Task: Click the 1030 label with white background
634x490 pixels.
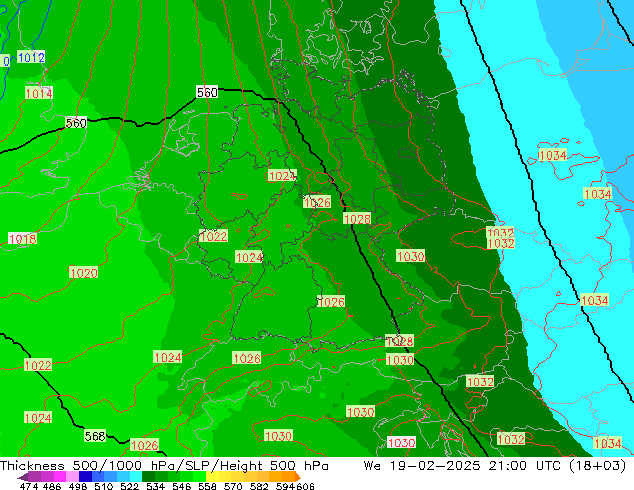Action: (x=401, y=442)
